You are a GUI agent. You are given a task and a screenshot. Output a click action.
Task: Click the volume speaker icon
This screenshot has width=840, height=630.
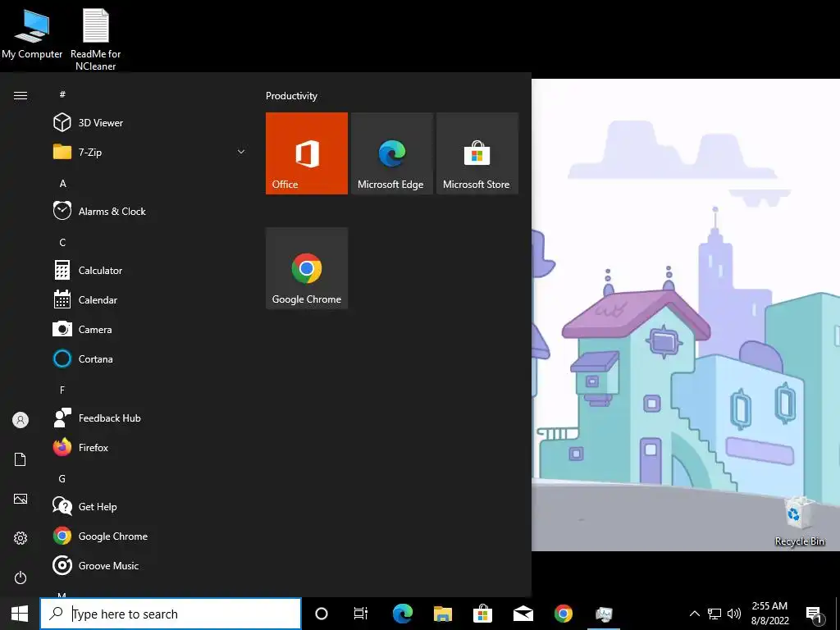coord(734,614)
